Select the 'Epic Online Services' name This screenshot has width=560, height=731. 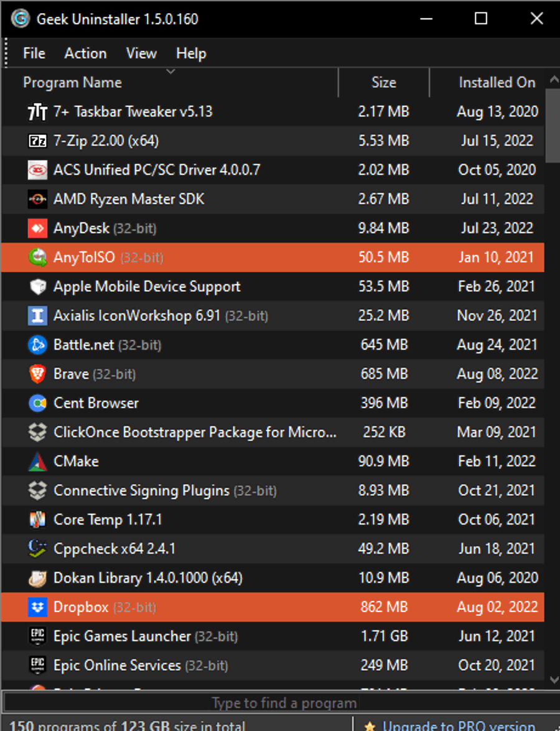(x=117, y=665)
